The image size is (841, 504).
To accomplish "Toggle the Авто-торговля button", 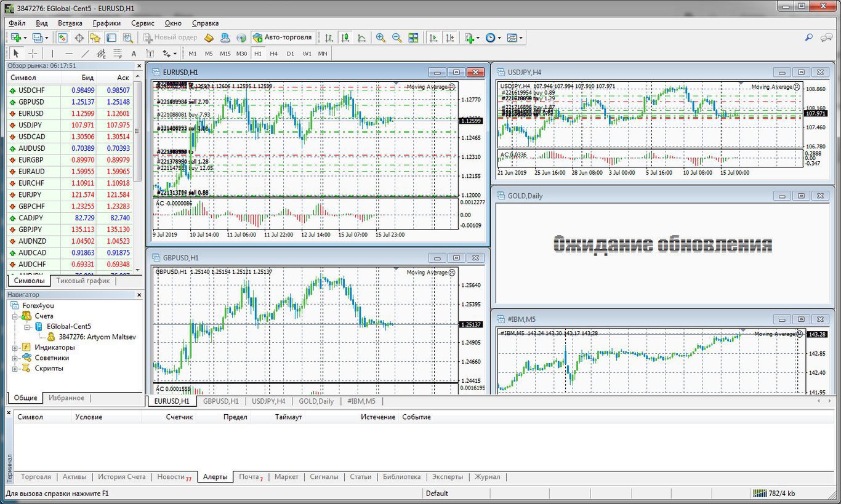I will click(283, 38).
